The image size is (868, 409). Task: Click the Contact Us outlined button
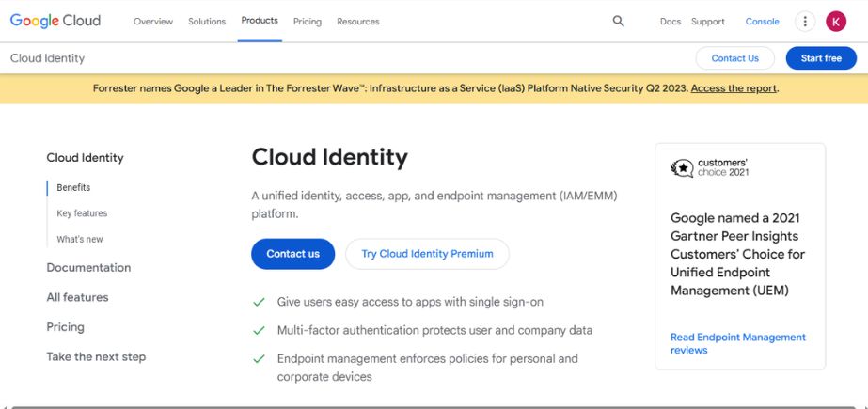point(735,58)
